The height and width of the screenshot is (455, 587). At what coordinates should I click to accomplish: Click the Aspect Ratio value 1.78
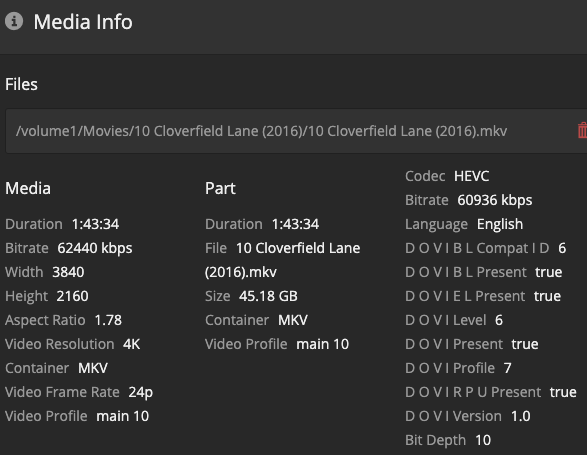108,320
